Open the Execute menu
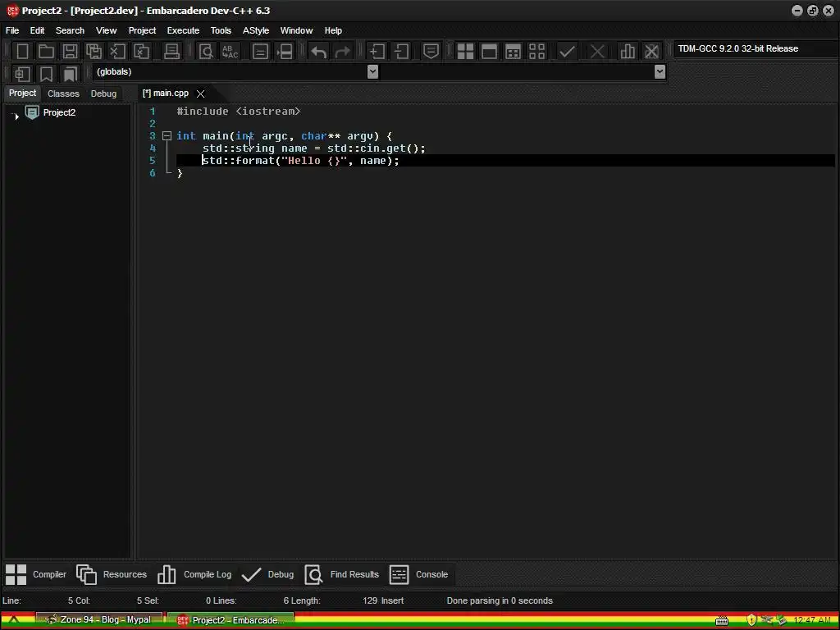This screenshot has height=630, width=840. coord(183,30)
